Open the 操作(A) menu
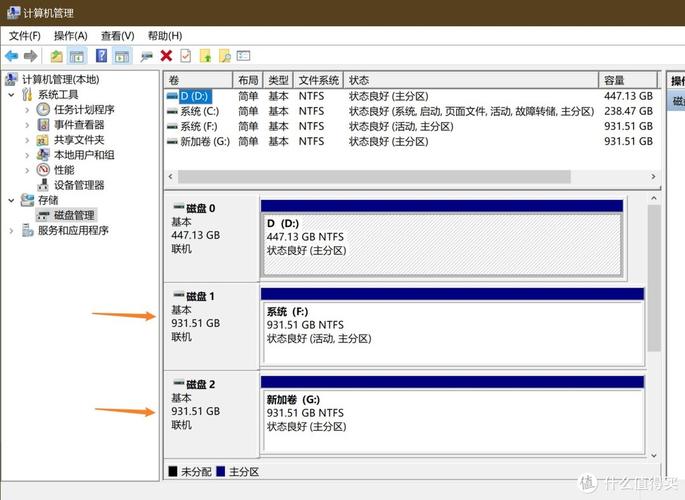Image resolution: width=685 pixels, height=500 pixels. [x=70, y=36]
